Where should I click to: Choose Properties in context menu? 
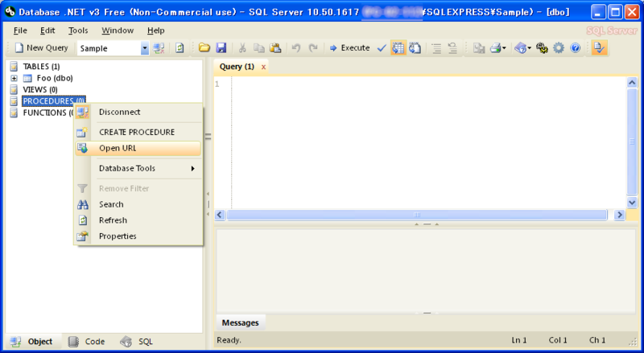[138, 236]
